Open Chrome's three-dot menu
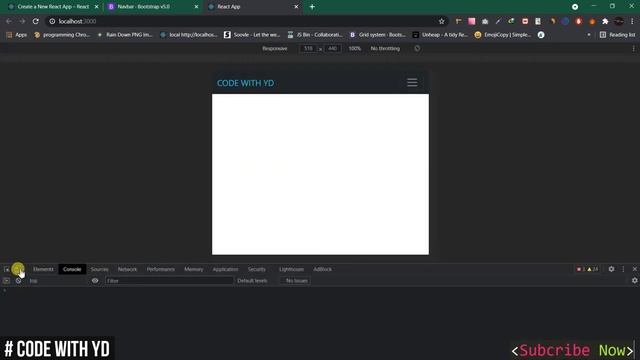 coord(632,21)
